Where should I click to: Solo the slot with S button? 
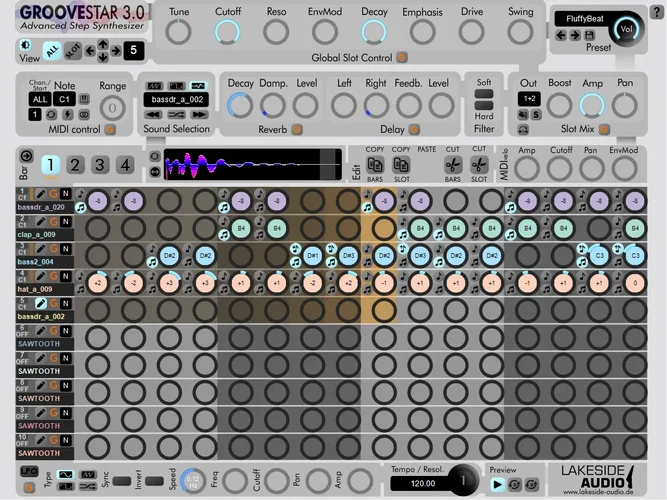(x=536, y=114)
